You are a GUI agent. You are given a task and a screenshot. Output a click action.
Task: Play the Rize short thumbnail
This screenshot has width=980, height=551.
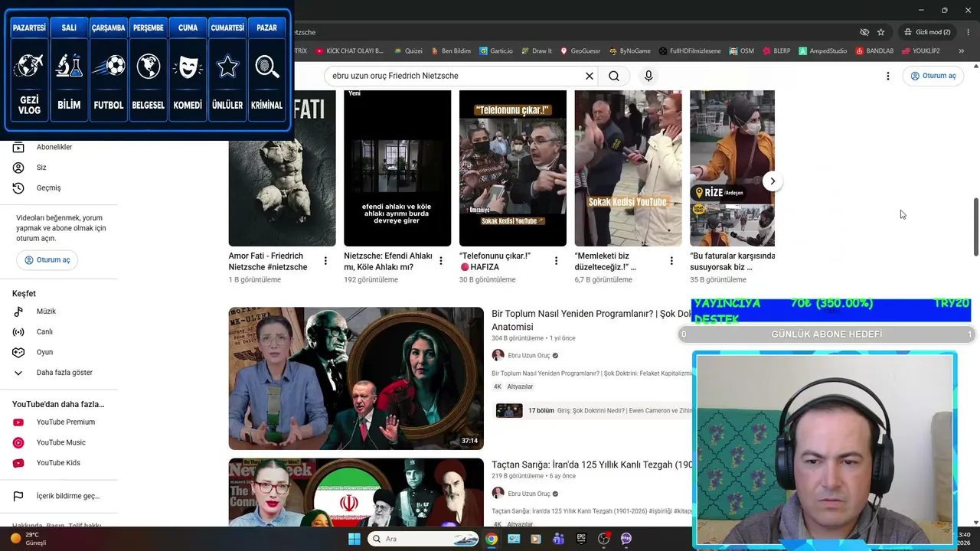(x=732, y=168)
